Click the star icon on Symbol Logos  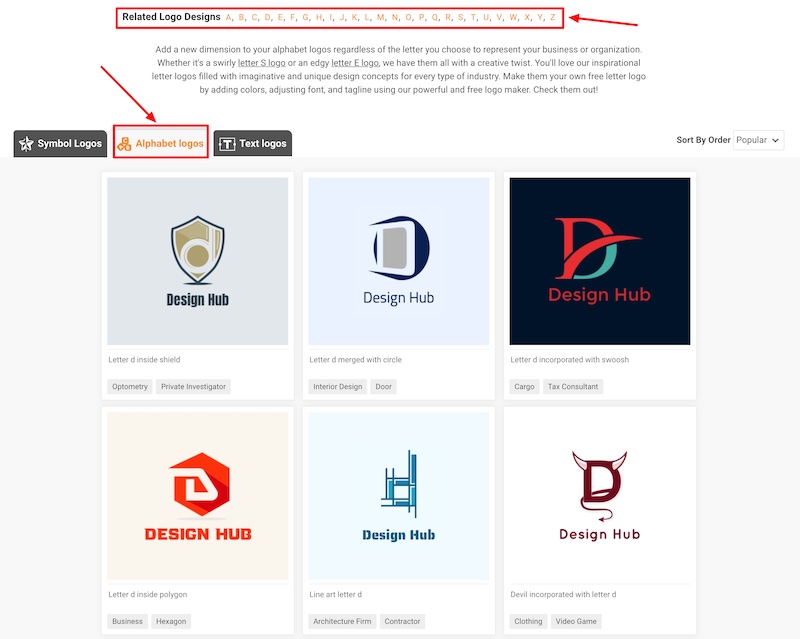[26, 144]
